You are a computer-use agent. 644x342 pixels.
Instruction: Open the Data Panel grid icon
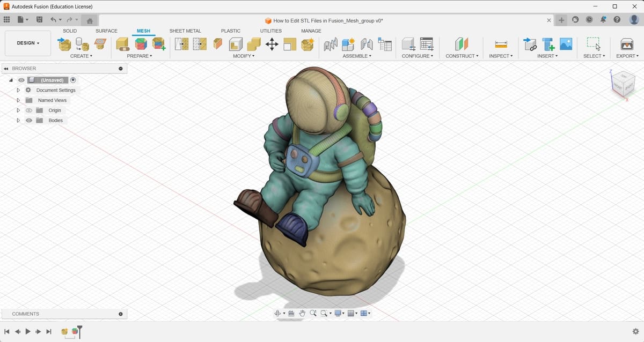tap(7, 20)
